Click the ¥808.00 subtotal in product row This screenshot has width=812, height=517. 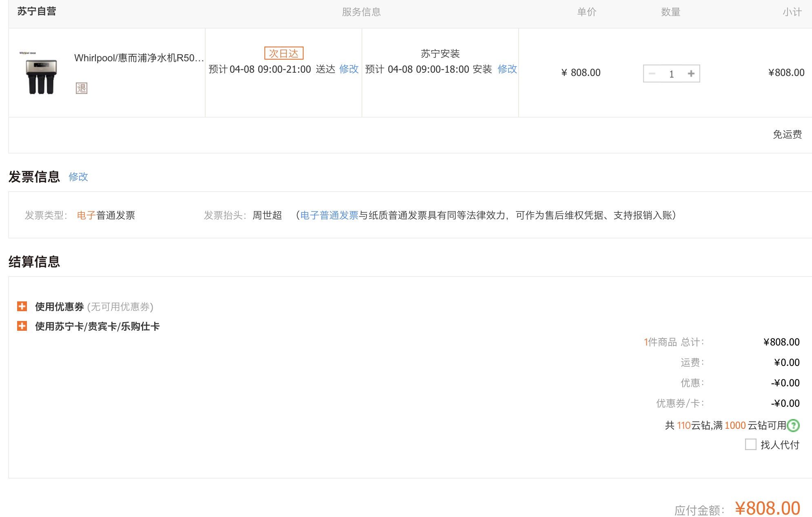point(786,73)
